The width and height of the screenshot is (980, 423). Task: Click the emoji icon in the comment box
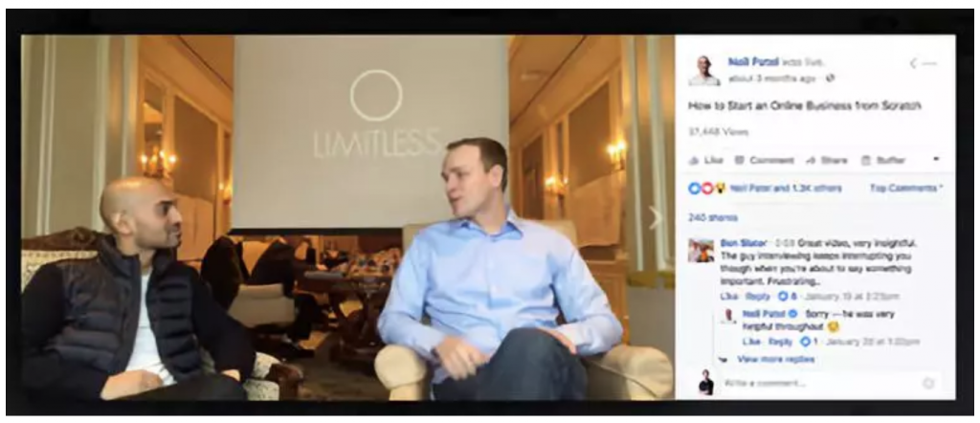(928, 383)
